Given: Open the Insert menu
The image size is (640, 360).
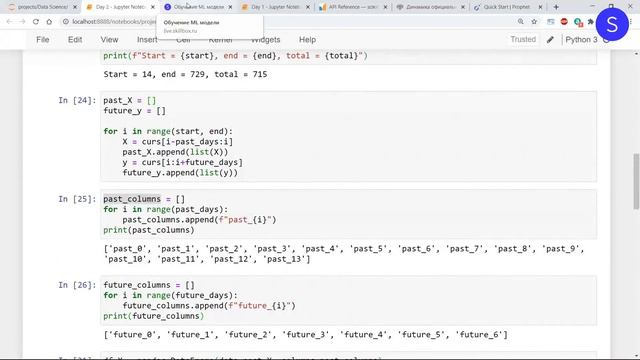Looking at the screenshot, I should [x=147, y=40].
